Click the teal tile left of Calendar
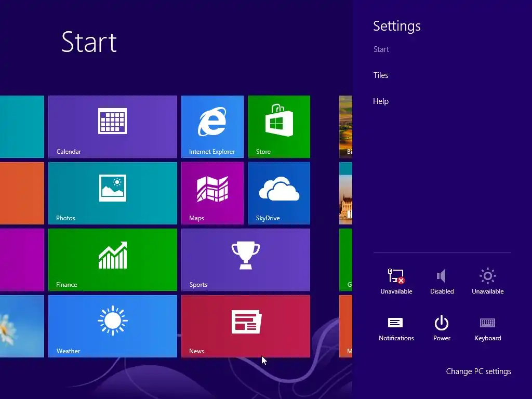The width and height of the screenshot is (532, 399). 22,127
